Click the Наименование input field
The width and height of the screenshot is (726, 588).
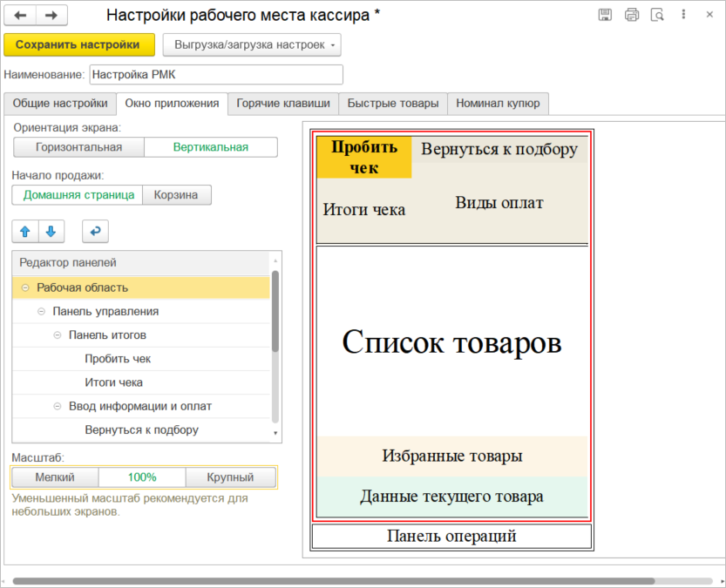(x=216, y=74)
